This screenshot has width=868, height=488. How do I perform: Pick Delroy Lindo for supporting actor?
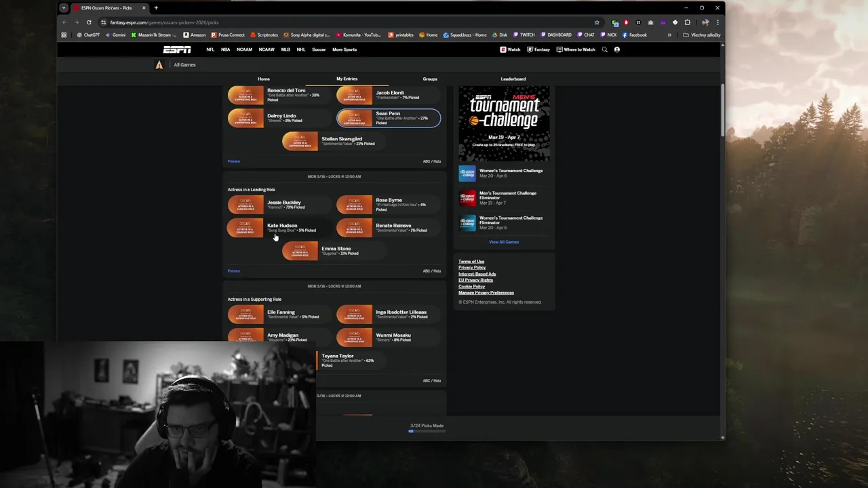[x=279, y=118]
